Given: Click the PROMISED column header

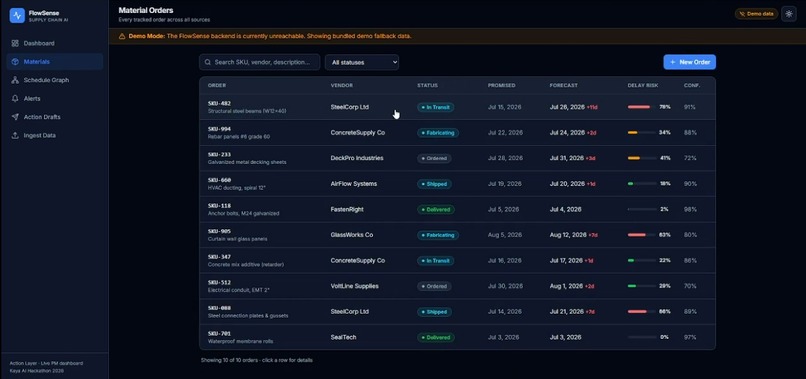Looking at the screenshot, I should tap(502, 85).
